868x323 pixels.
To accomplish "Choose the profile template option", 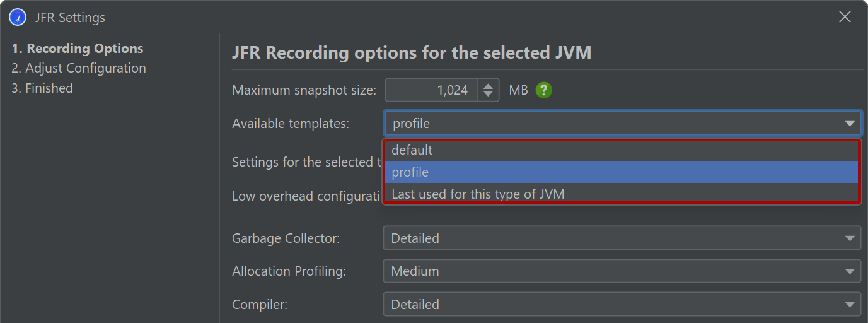I will (622, 172).
